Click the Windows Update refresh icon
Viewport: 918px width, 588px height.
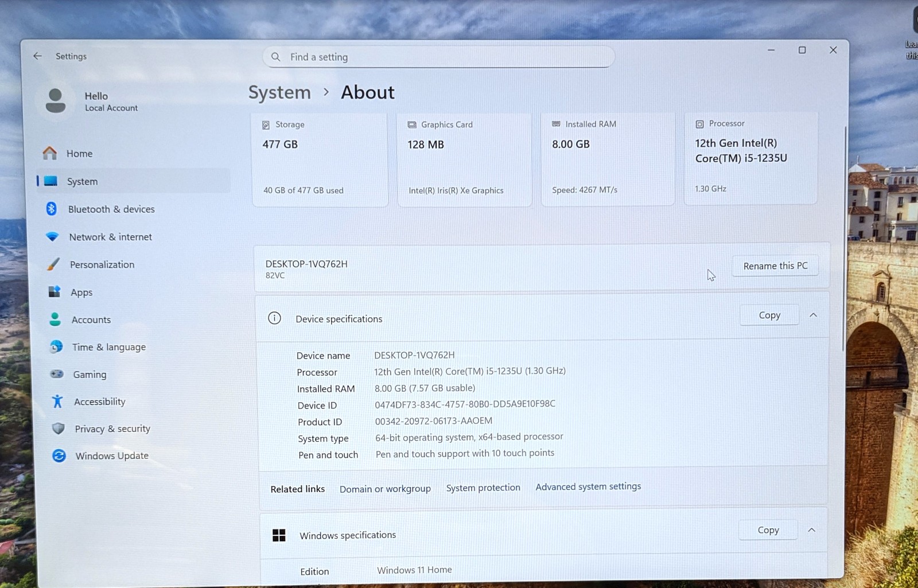59,455
